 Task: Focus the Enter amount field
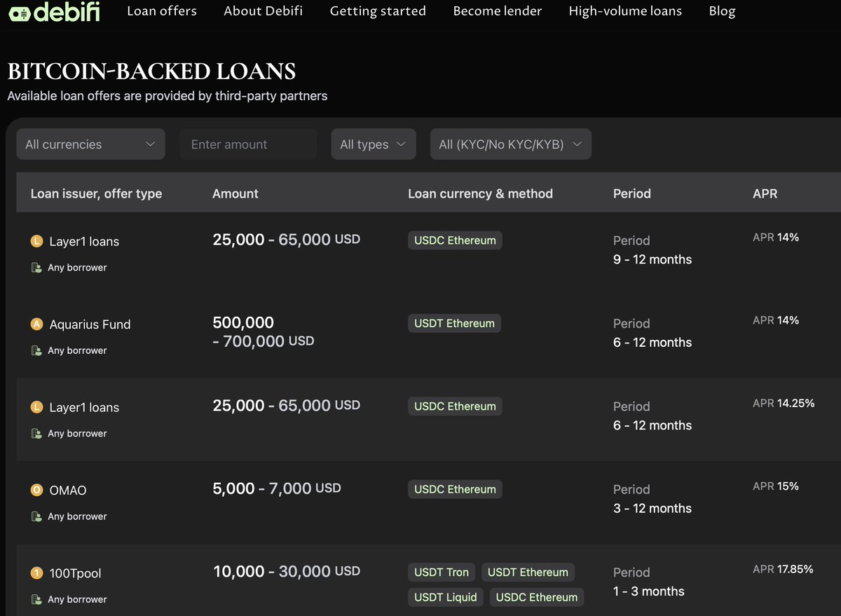(248, 144)
